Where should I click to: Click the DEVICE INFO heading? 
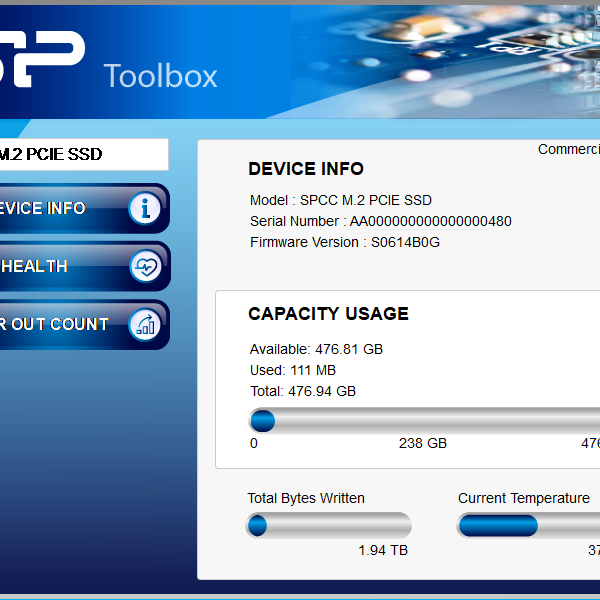tap(306, 169)
